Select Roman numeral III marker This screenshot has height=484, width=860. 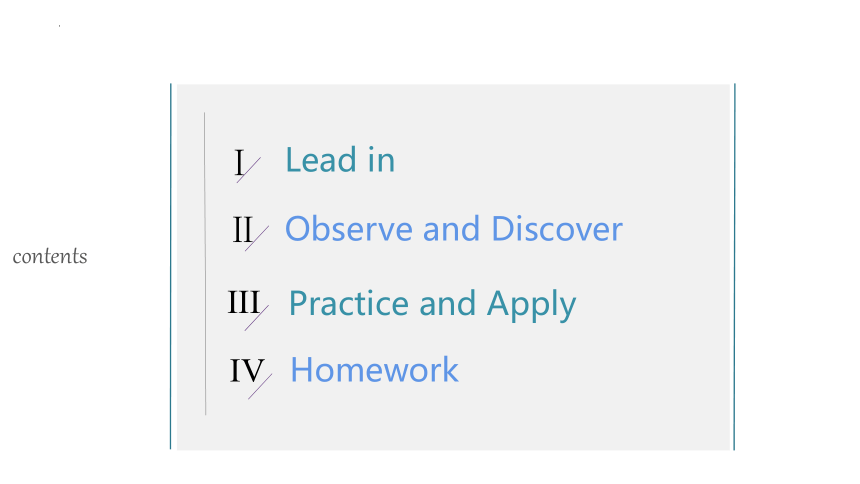(244, 302)
